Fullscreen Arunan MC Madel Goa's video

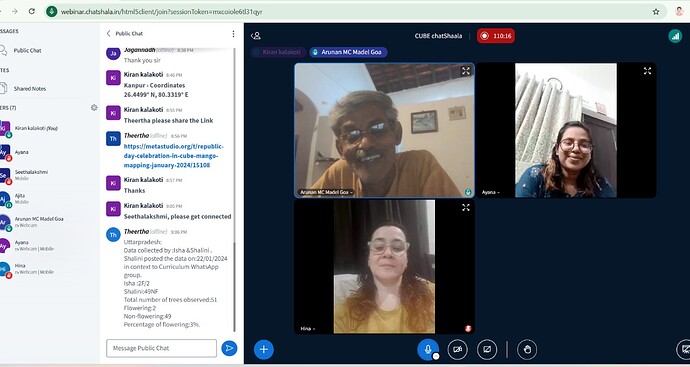click(466, 71)
